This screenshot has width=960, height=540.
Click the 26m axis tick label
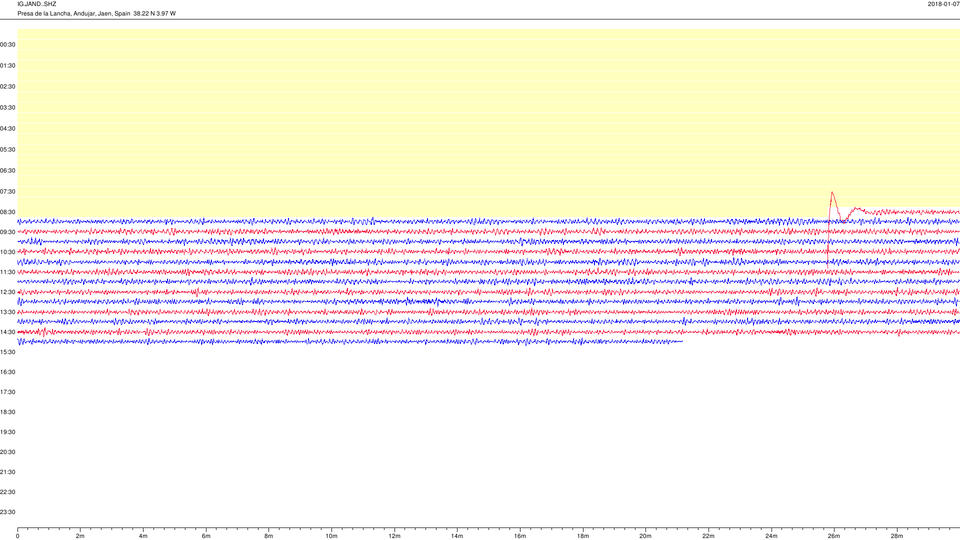tap(834, 536)
